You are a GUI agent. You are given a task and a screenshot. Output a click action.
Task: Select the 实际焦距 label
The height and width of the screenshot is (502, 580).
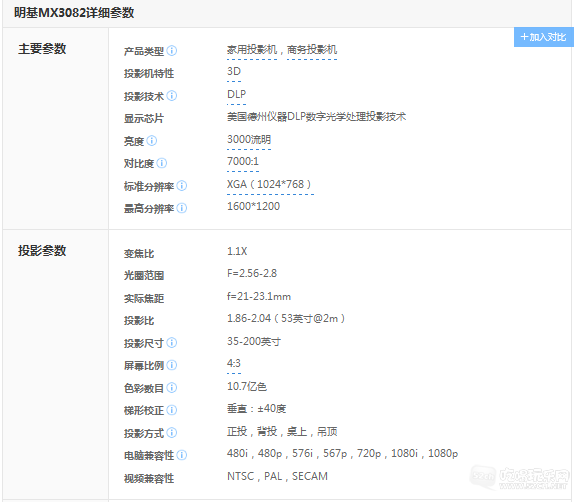point(144,299)
